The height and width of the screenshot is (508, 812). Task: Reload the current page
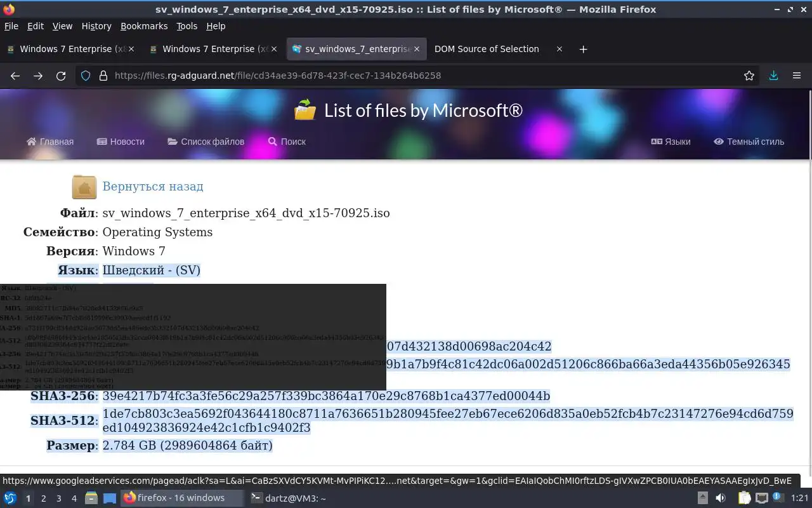pyautogui.click(x=61, y=76)
